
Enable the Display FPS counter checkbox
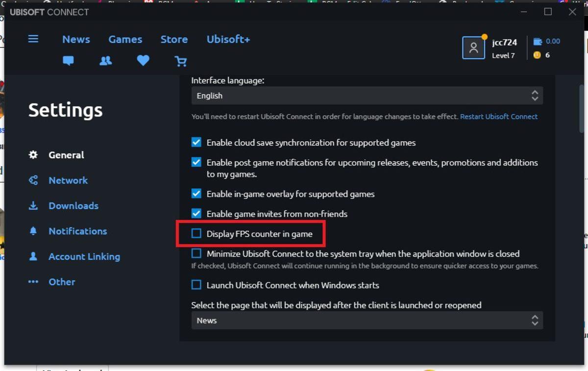point(196,234)
